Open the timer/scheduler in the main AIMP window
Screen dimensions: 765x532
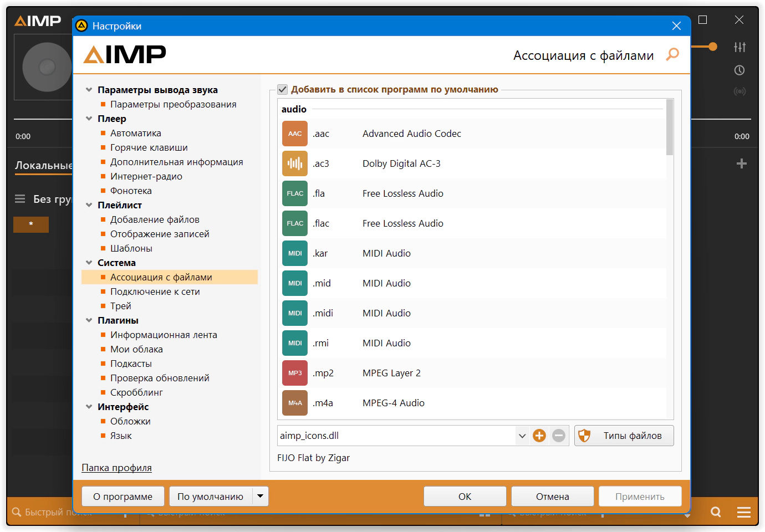739,70
